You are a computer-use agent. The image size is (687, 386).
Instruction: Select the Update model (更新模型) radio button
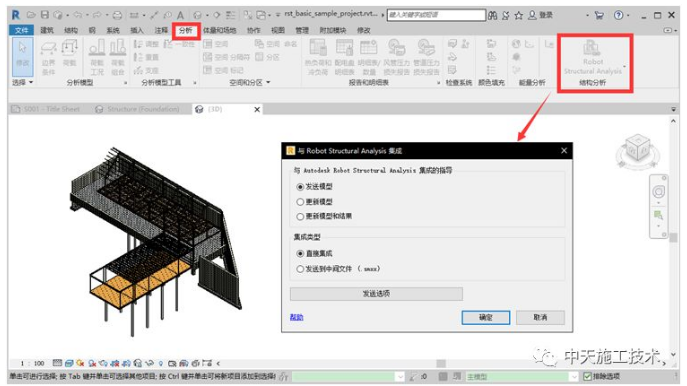click(x=300, y=202)
